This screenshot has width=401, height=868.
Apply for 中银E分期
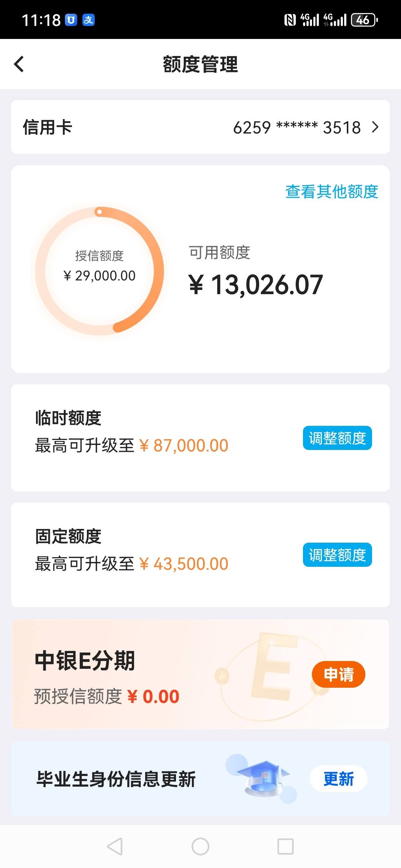pos(338,674)
